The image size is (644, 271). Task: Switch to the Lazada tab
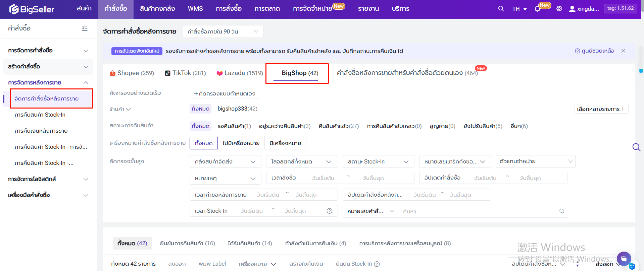(x=240, y=73)
